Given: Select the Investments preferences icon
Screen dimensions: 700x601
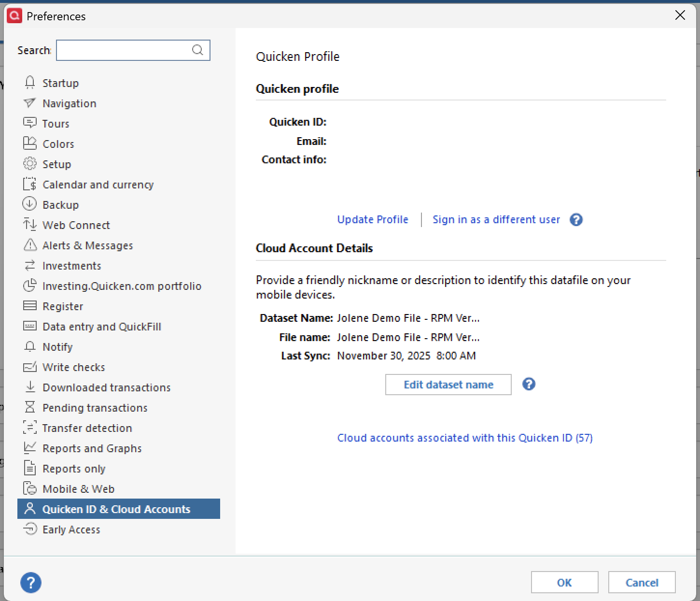Looking at the screenshot, I should pos(30,265).
